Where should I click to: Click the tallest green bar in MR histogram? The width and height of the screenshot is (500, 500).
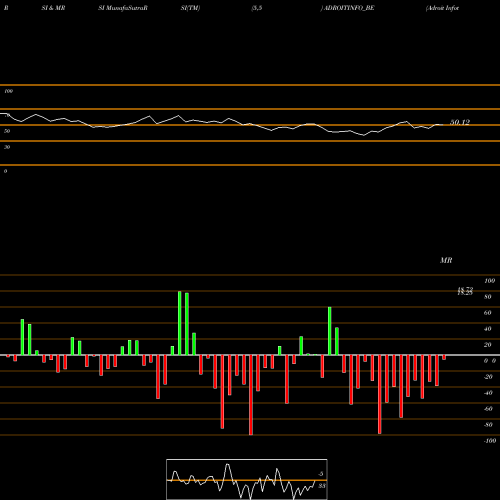coord(180,323)
